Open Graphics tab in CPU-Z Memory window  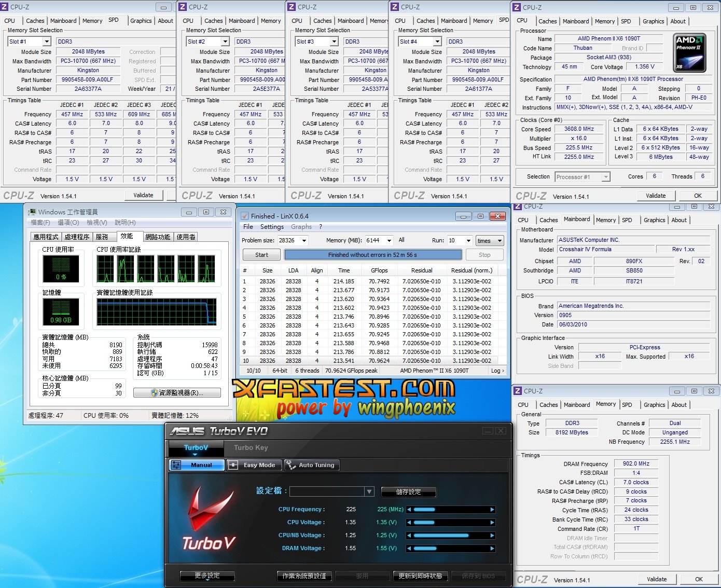(654, 405)
